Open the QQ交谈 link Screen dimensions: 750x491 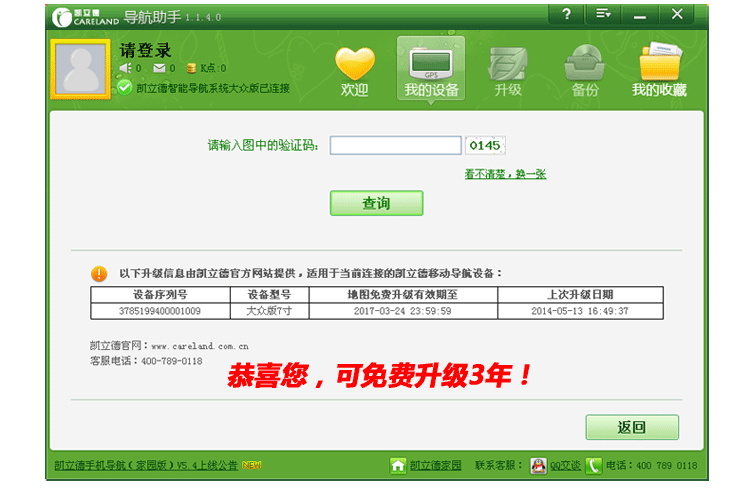pyautogui.click(x=565, y=465)
